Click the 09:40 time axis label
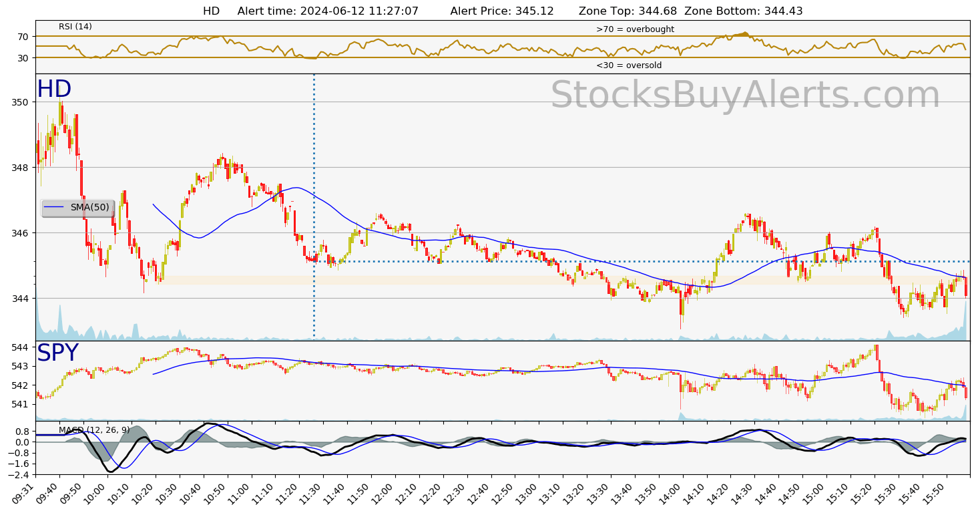 (x=47, y=493)
